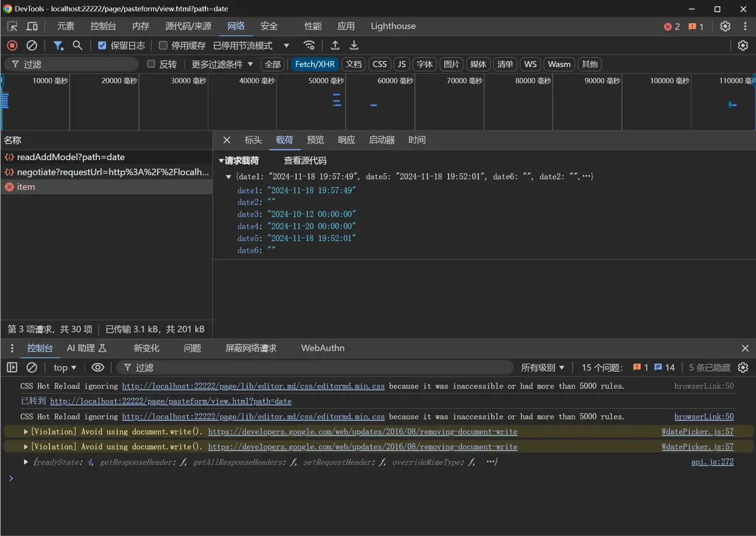
Task: Collapse the payload object tree
Action: click(229, 177)
